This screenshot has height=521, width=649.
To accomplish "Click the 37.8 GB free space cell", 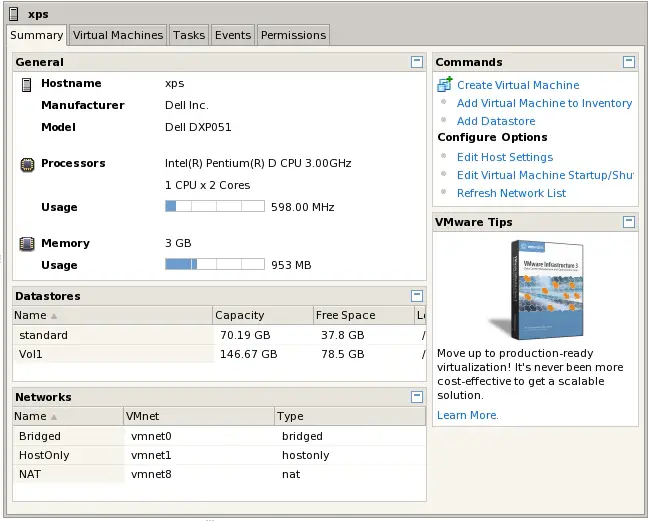I will click(x=343, y=335).
